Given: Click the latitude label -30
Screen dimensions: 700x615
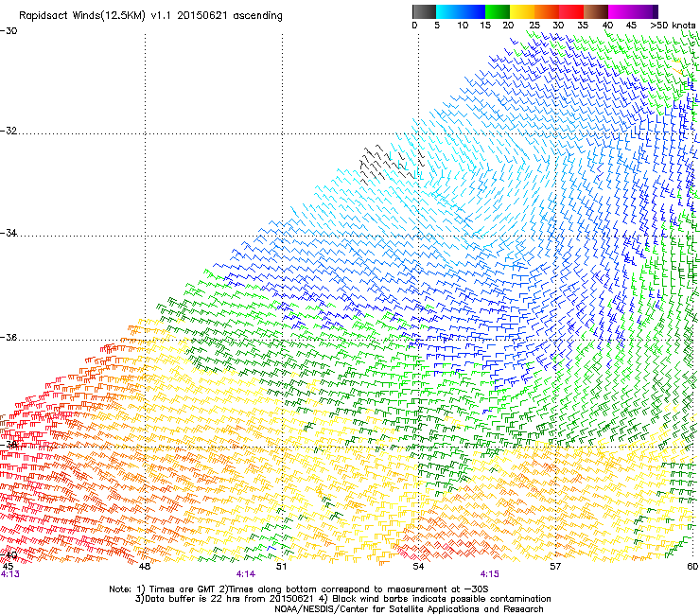Looking at the screenshot, I should (9, 31).
